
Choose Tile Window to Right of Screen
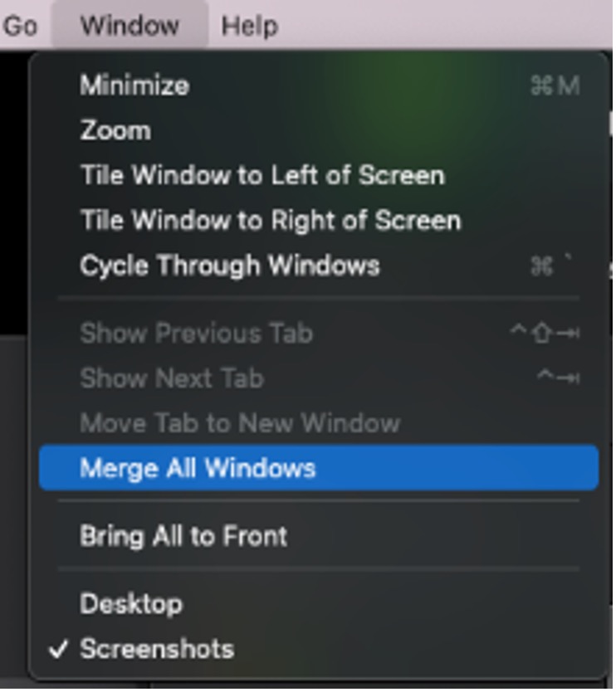tap(270, 221)
